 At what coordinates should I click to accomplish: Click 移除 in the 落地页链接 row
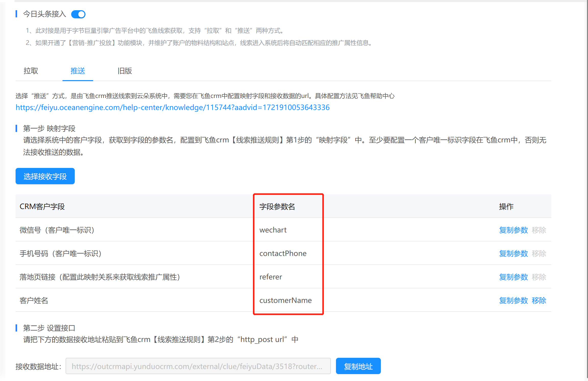(x=539, y=277)
